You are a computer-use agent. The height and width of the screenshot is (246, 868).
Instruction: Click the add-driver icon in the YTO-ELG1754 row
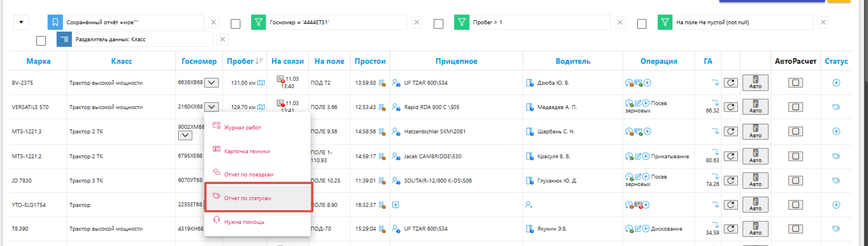tap(529, 205)
